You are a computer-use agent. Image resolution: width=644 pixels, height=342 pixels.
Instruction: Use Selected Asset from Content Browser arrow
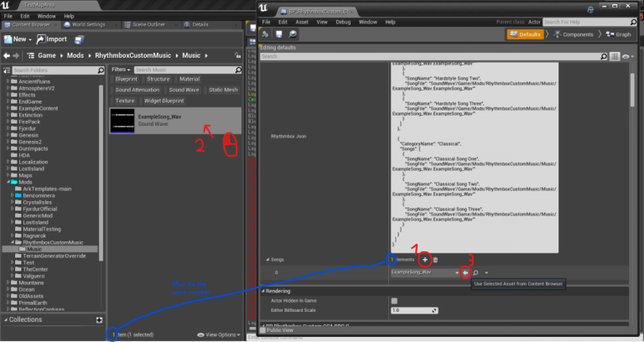point(465,272)
